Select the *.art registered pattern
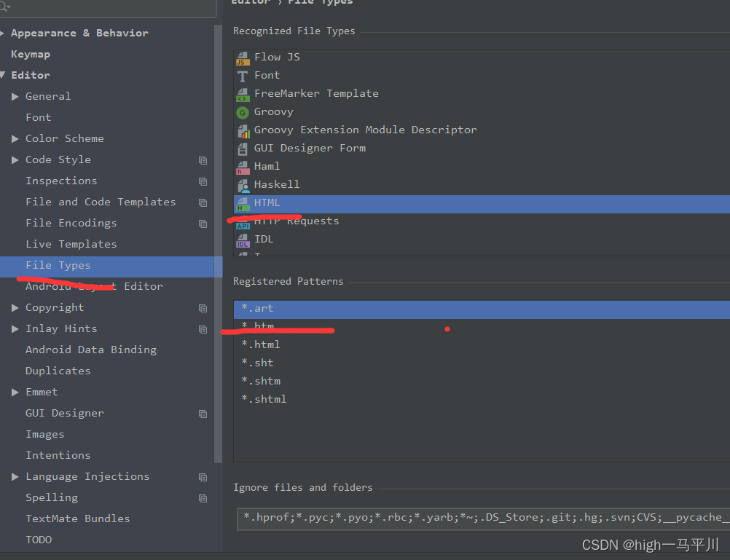 pyautogui.click(x=482, y=309)
